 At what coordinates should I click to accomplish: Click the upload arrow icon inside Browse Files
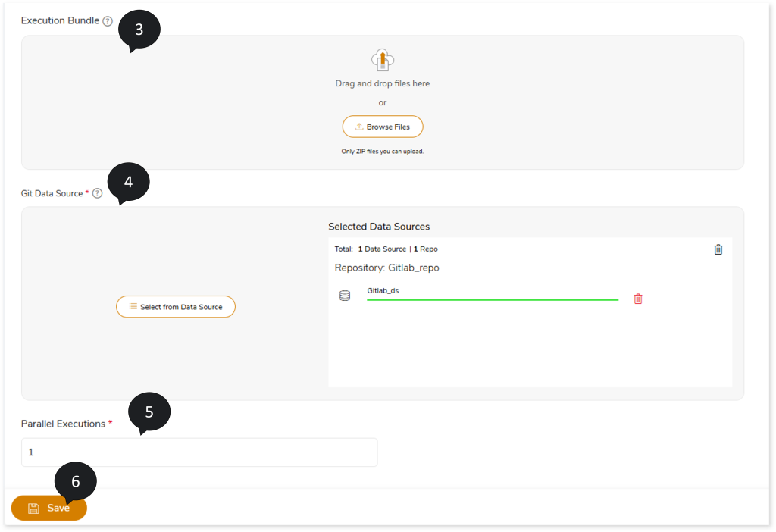point(359,127)
